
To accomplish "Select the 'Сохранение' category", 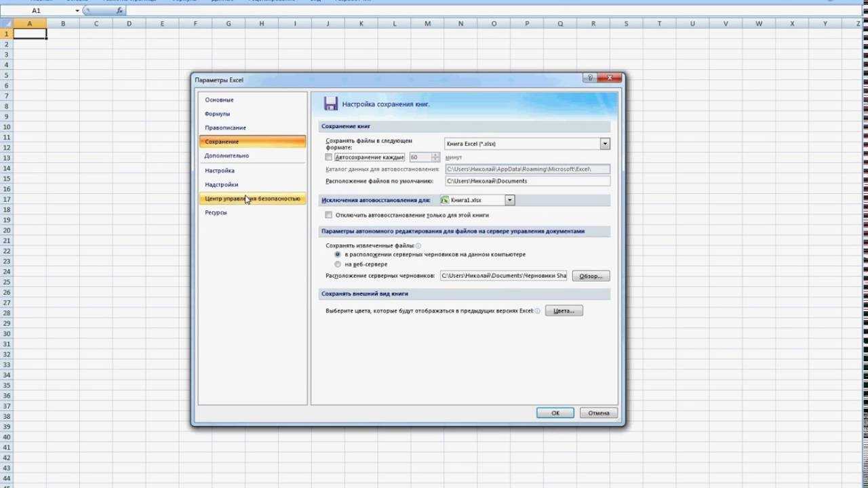I will click(x=252, y=142).
